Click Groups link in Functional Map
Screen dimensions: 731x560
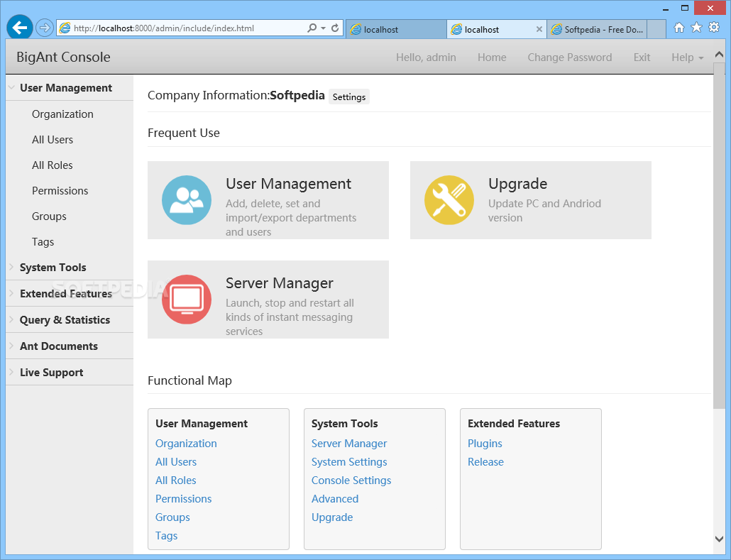click(x=172, y=517)
